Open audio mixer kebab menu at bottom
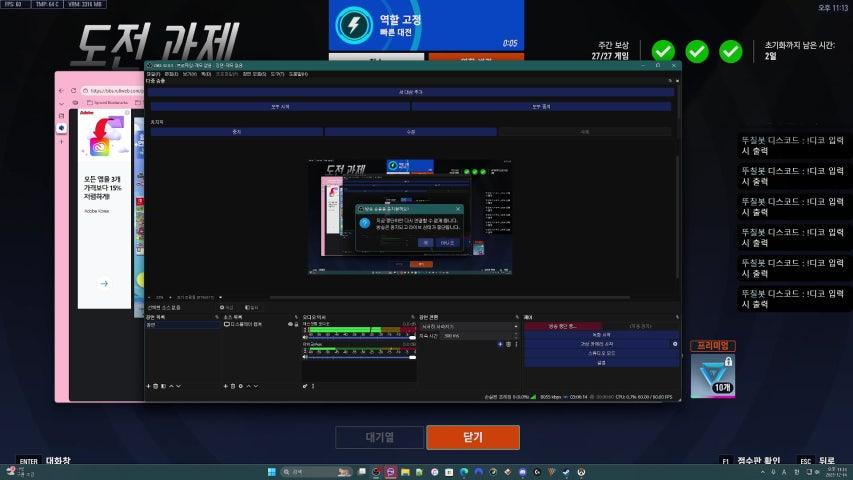The image size is (853, 480). pyautogui.click(x=313, y=386)
